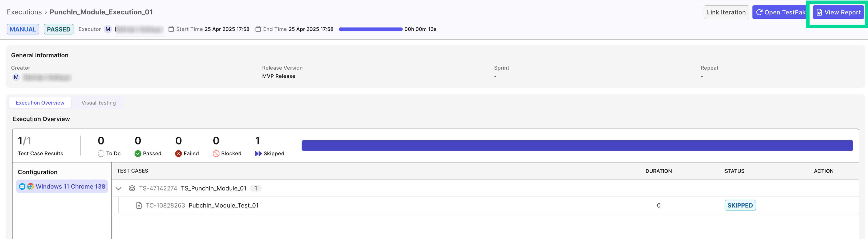Click the Skipped fast-forward icon
868x239 pixels.
258,153
